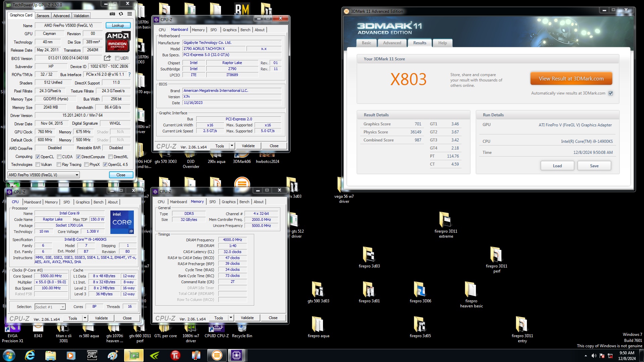
Task: Click the GPU-Z refresh icon
Action: [121, 14]
